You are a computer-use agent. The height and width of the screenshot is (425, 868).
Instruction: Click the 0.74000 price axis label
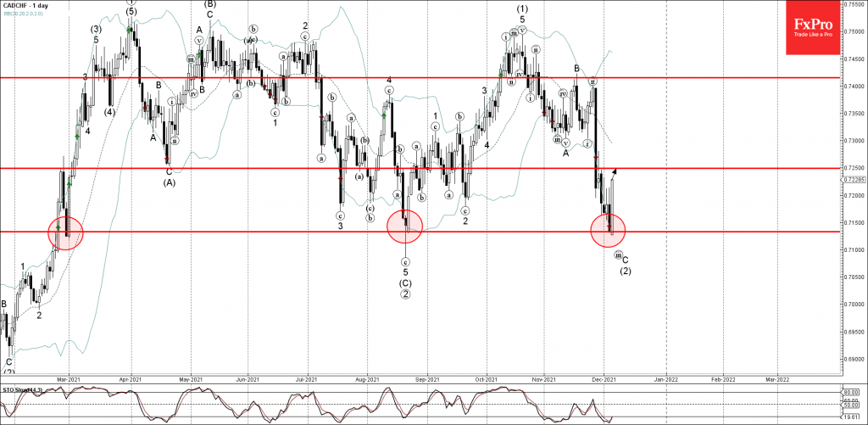[x=854, y=86]
